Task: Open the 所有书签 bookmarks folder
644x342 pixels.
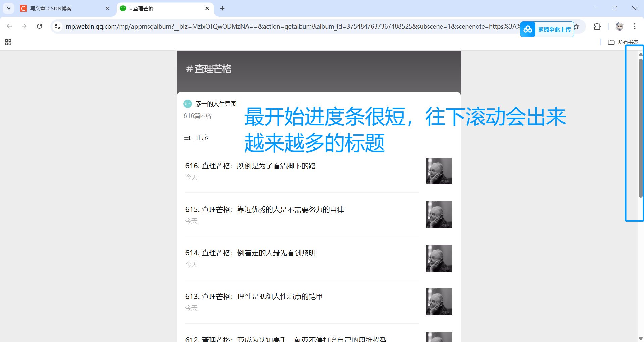Action: [623, 42]
